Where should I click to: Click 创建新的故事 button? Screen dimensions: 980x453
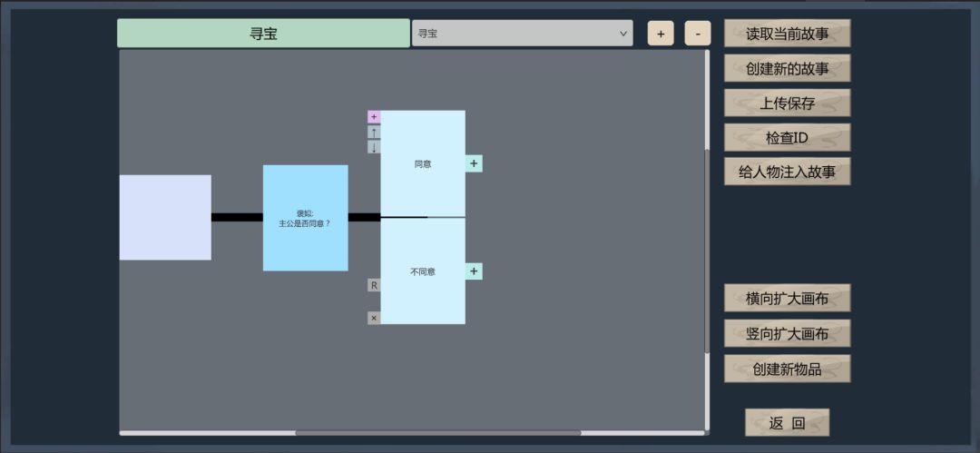787,68
